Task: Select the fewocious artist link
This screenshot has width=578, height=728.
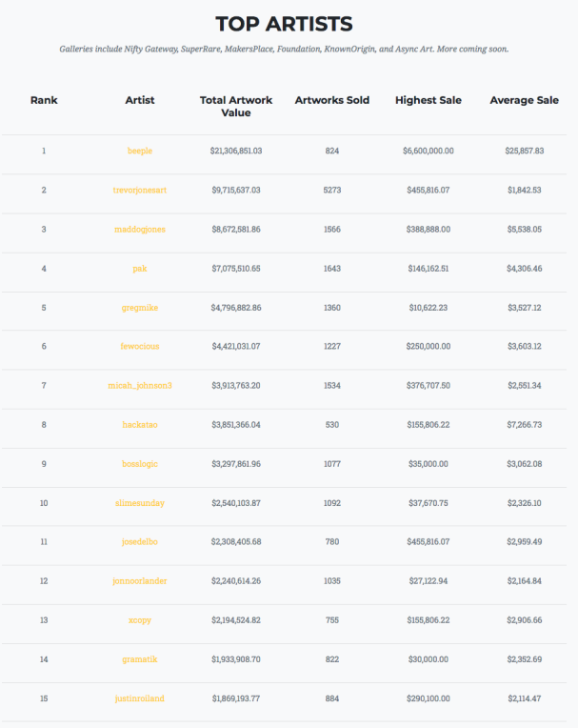Action: point(140,346)
